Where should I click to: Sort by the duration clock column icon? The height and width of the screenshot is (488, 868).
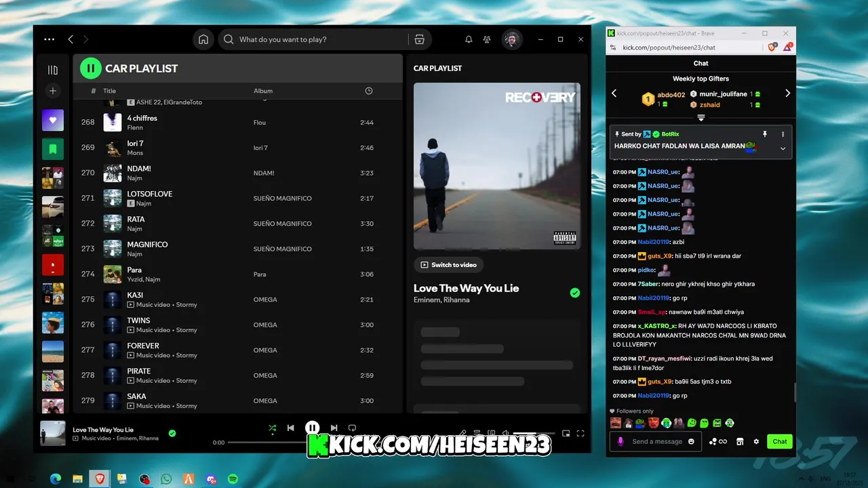[369, 91]
